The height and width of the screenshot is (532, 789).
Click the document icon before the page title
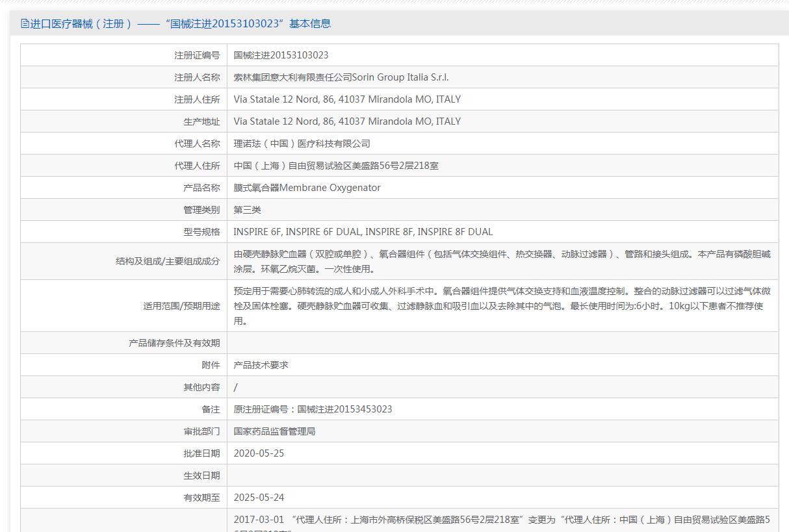coord(25,24)
